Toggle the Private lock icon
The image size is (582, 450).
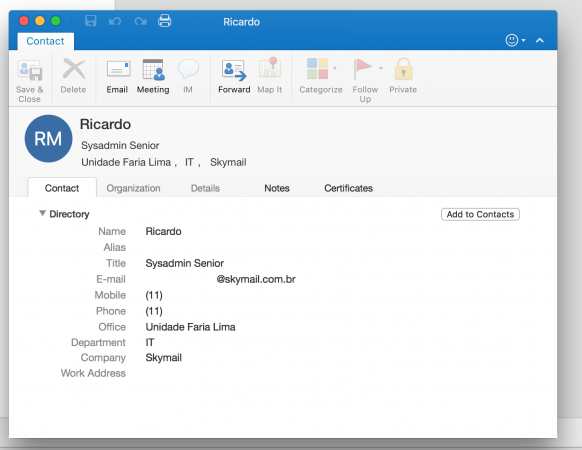coord(403,69)
